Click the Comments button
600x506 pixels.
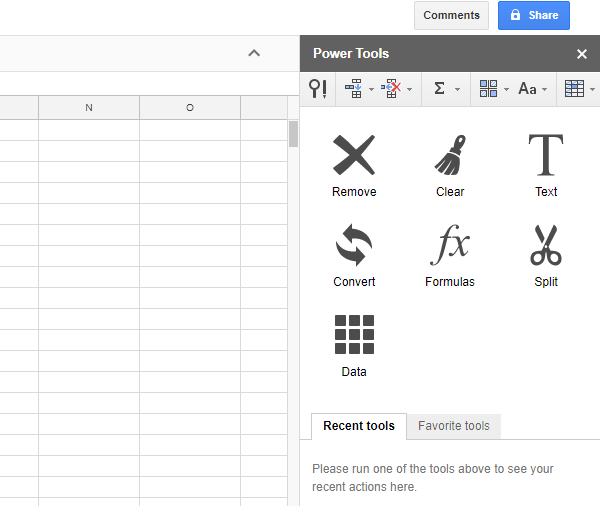point(451,16)
